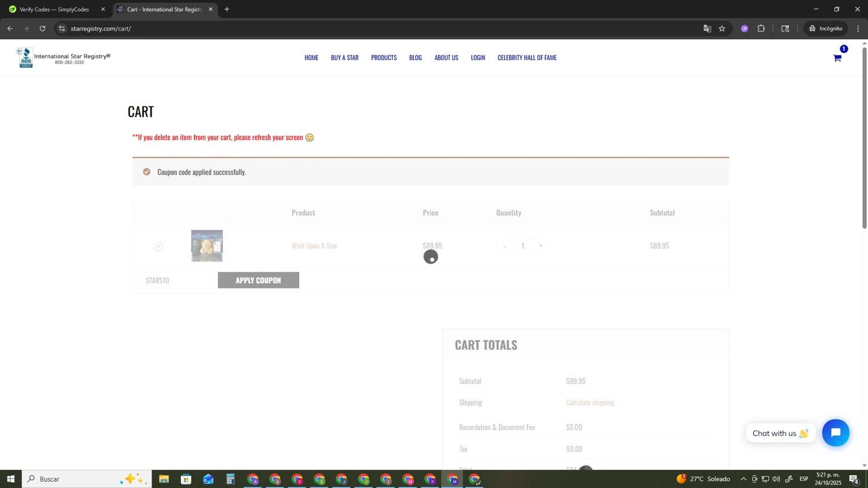This screenshot has width=868, height=488.
Task: Click the Recordation & Document Fee label
Action: (x=497, y=427)
